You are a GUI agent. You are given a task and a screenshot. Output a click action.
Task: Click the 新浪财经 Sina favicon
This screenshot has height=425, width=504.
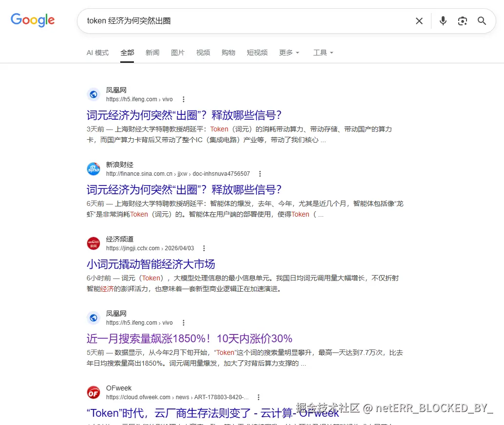(x=93, y=169)
